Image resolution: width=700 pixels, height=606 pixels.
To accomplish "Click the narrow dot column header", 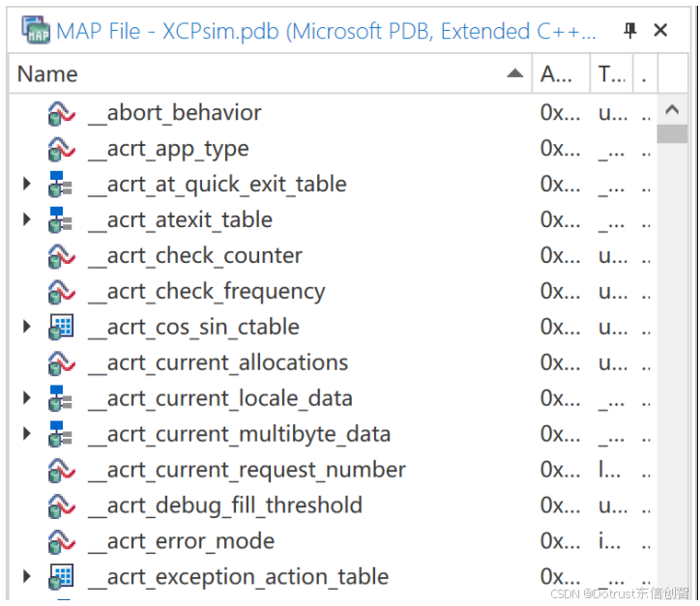I will [645, 74].
